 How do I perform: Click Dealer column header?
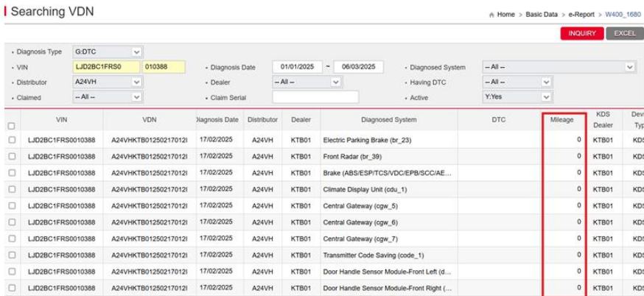301,120
